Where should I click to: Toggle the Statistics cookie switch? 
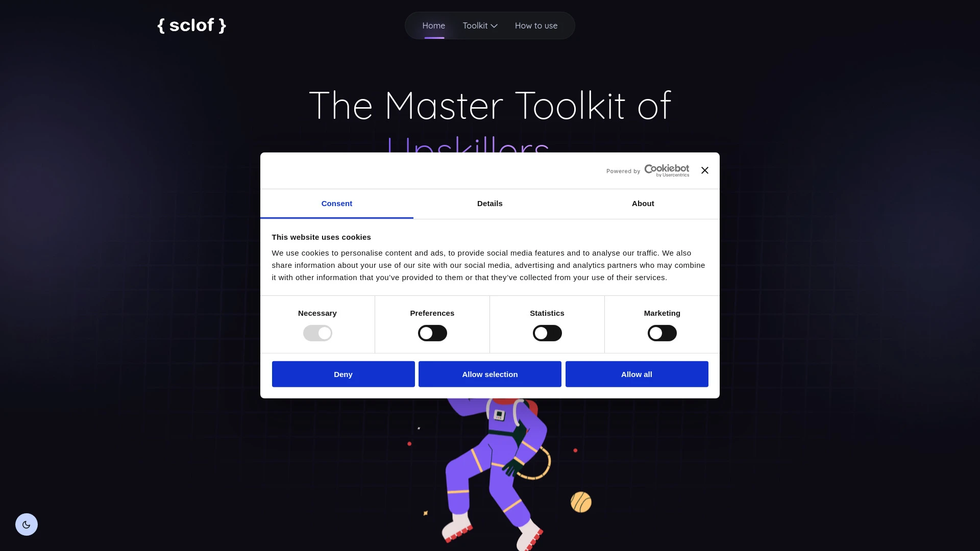pyautogui.click(x=547, y=333)
